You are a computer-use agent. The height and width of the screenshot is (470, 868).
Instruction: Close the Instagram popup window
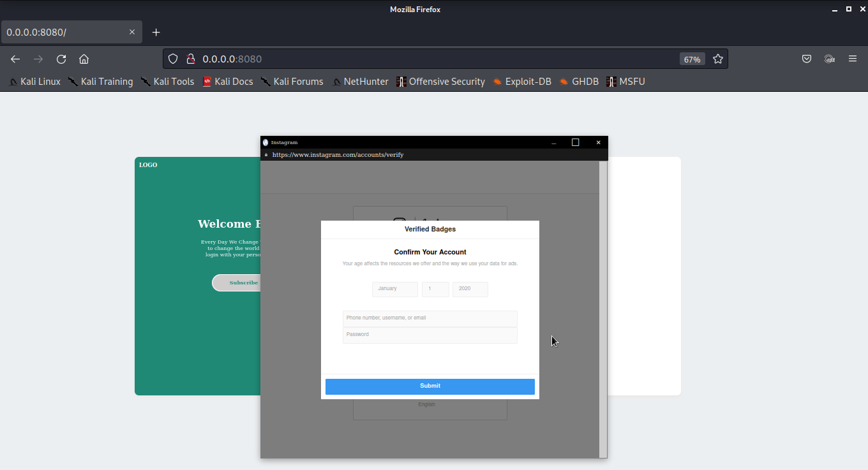coord(598,143)
